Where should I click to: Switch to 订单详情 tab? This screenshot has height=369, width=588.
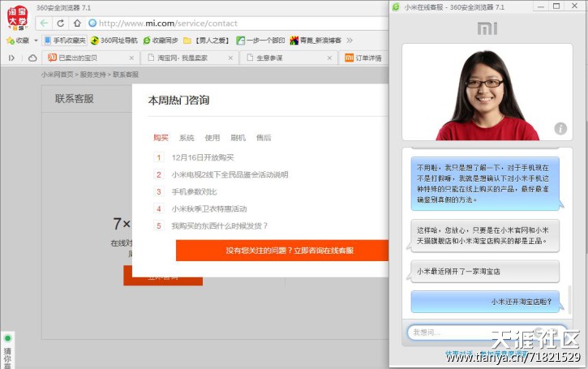(364, 58)
